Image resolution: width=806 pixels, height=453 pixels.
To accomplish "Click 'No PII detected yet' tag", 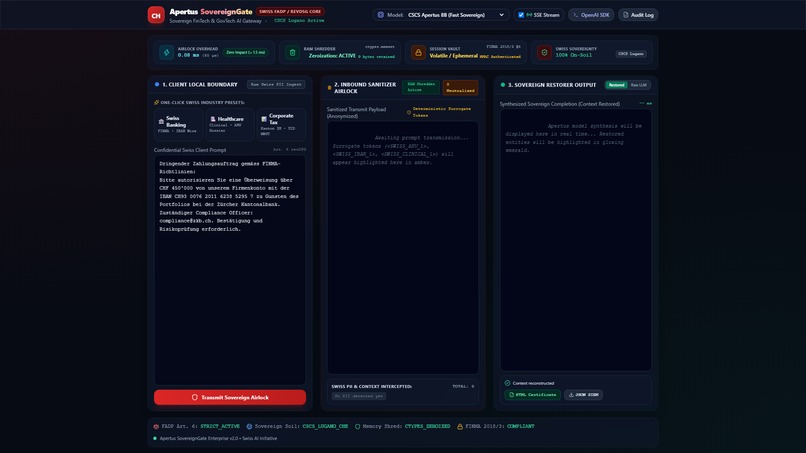I will pos(358,396).
